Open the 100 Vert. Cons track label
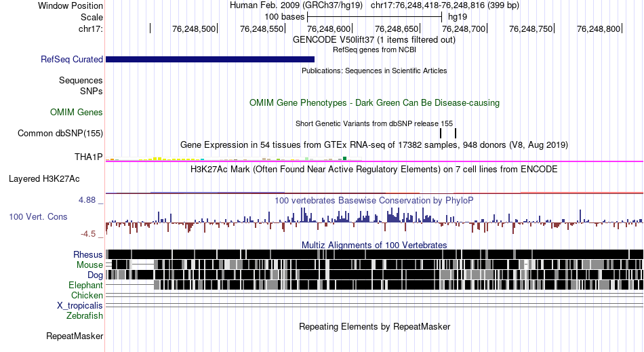The width and height of the screenshot is (644, 352). 38,216
